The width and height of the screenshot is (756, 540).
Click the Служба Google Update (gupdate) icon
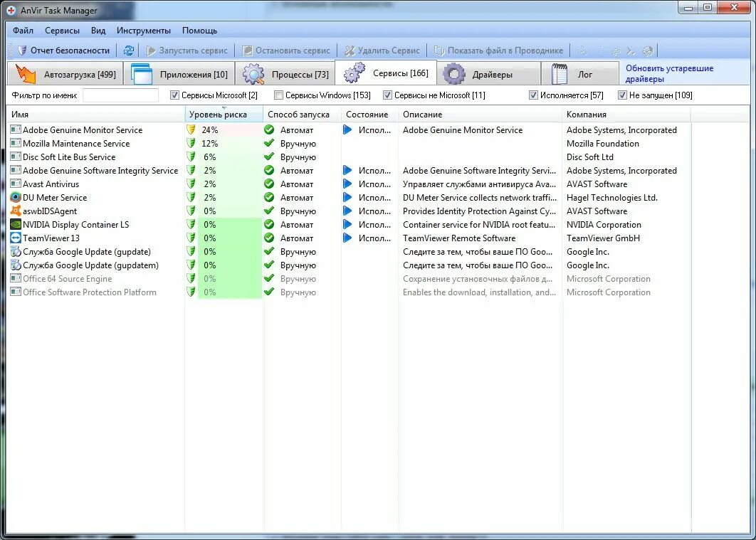[16, 251]
